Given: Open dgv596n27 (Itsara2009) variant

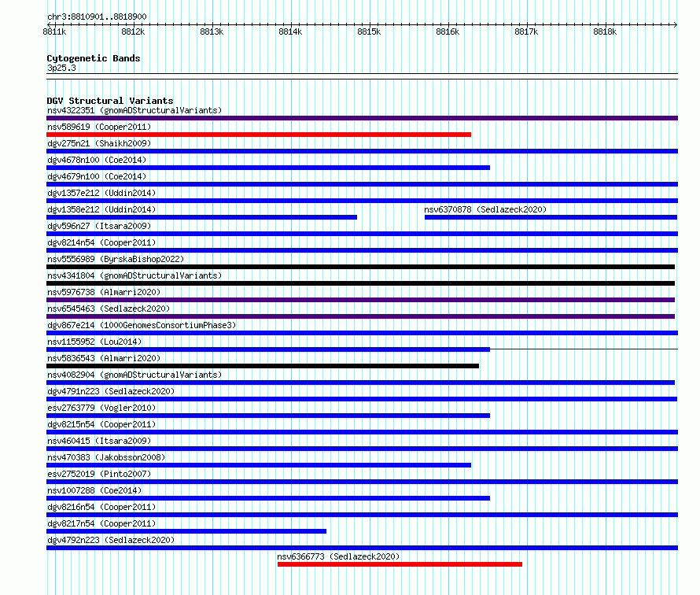Looking at the screenshot, I should pos(99,226).
